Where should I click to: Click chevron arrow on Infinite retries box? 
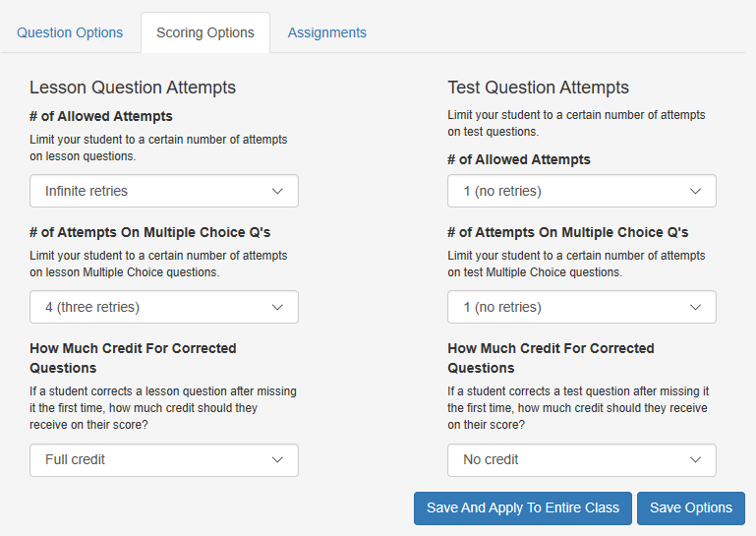(277, 191)
